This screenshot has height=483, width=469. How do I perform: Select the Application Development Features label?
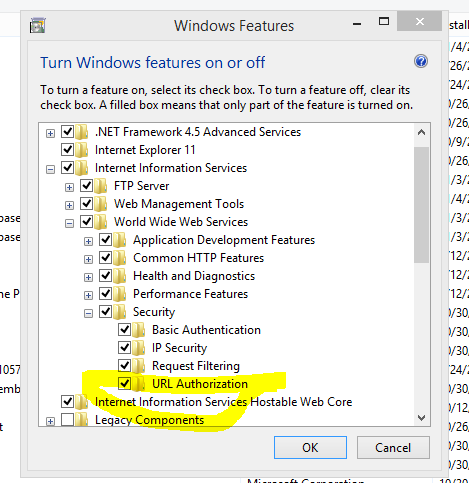click(224, 240)
